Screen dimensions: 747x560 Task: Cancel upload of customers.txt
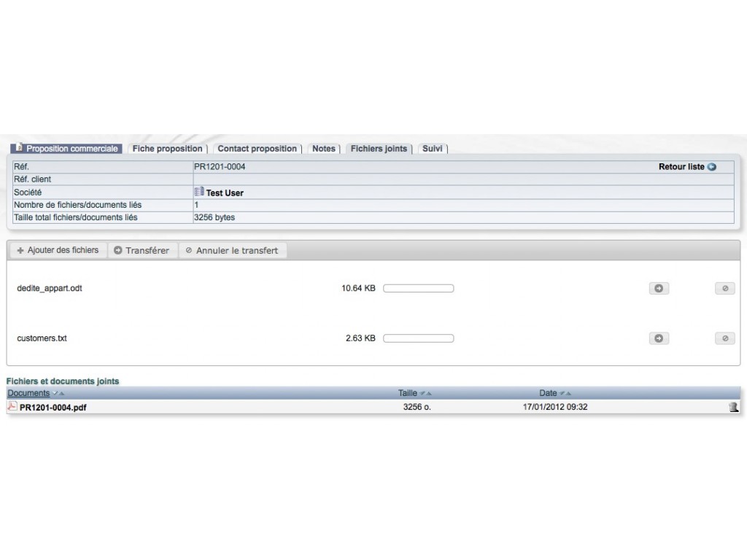point(724,338)
